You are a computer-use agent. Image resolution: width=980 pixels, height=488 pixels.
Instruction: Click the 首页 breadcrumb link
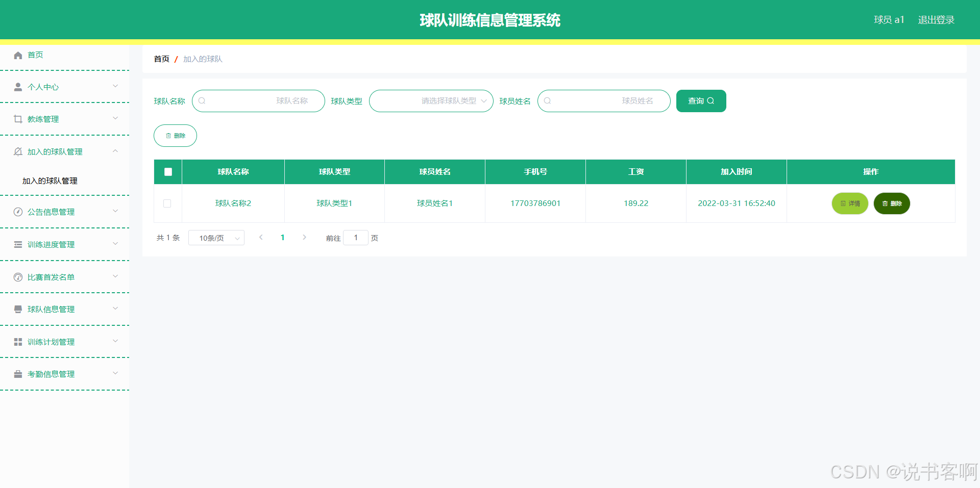pos(162,59)
